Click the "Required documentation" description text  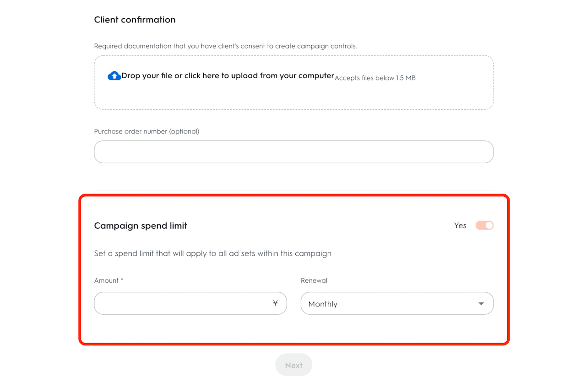225,46
